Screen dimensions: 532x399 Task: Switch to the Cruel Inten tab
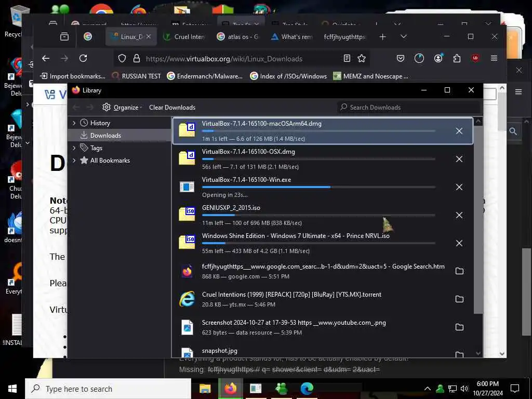pos(184,37)
